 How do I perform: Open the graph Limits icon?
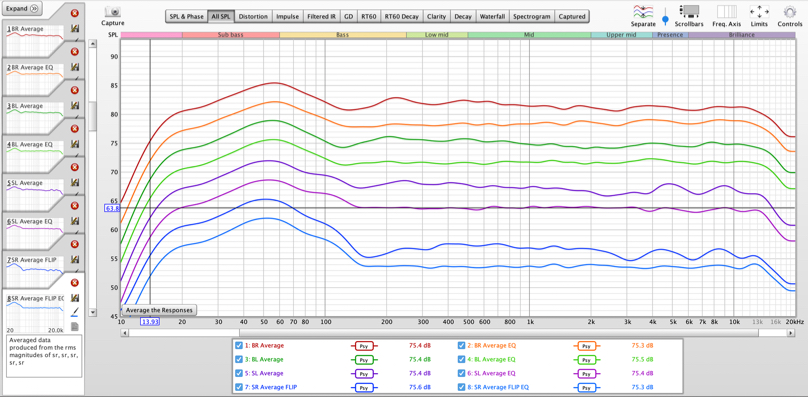759,12
